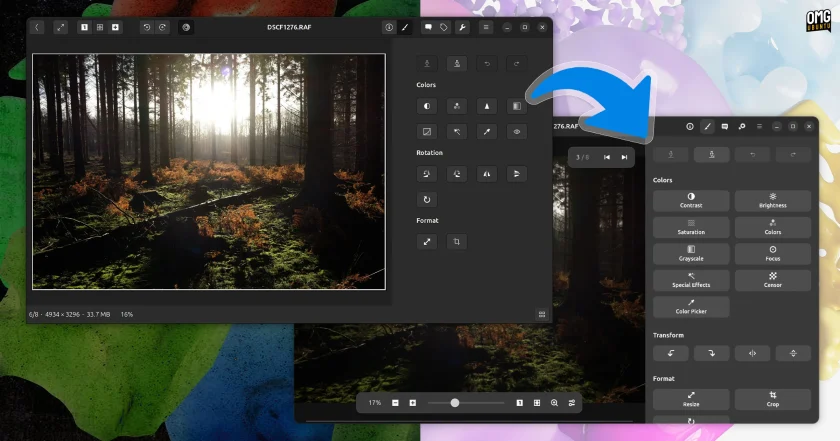Click save-as icon in old edit panel
Viewport: 840px width, 441px height.
point(457,64)
